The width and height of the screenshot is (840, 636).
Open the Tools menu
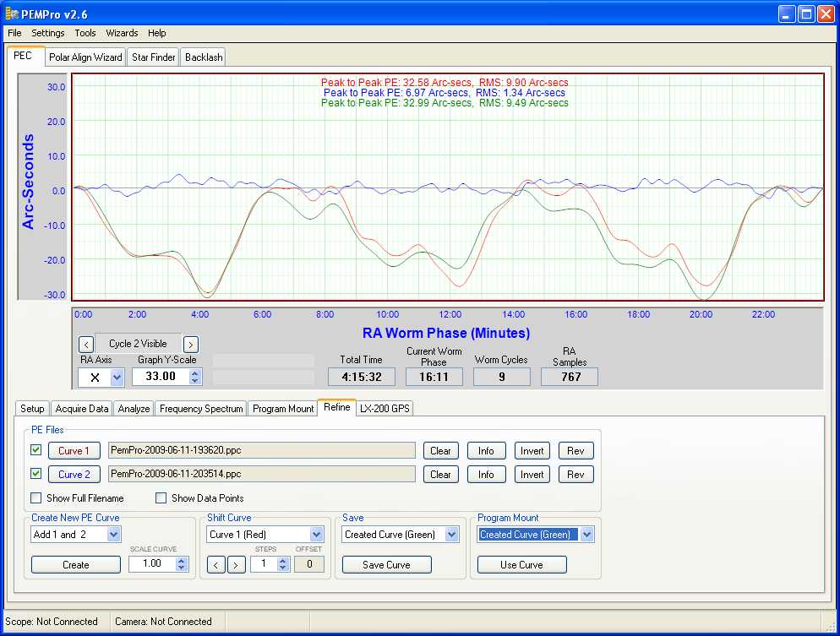click(85, 33)
